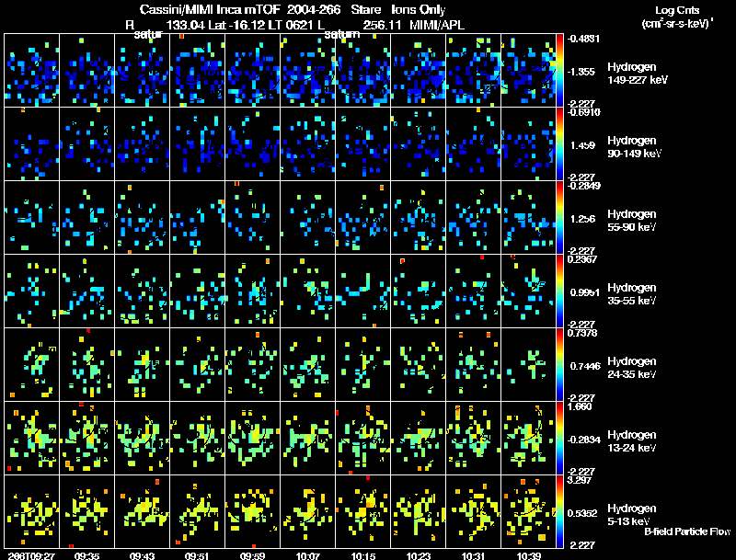Select the 5-13 keV panel at 10:15
736x560 pixels.
coord(362,512)
